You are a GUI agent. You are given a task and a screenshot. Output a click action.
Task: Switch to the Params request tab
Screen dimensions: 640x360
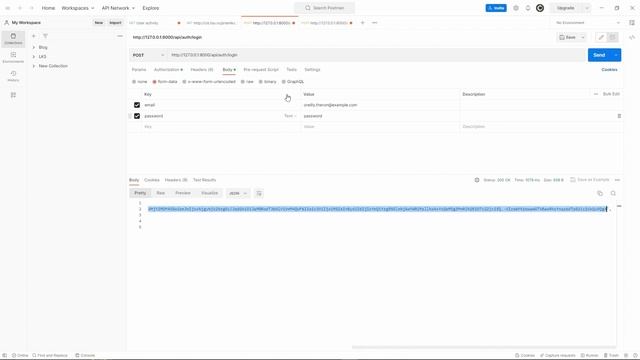pos(139,70)
